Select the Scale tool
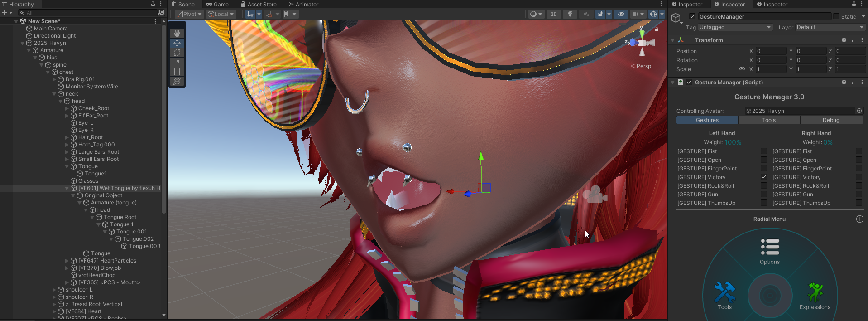Viewport: 868px width, 321px height. (x=177, y=62)
